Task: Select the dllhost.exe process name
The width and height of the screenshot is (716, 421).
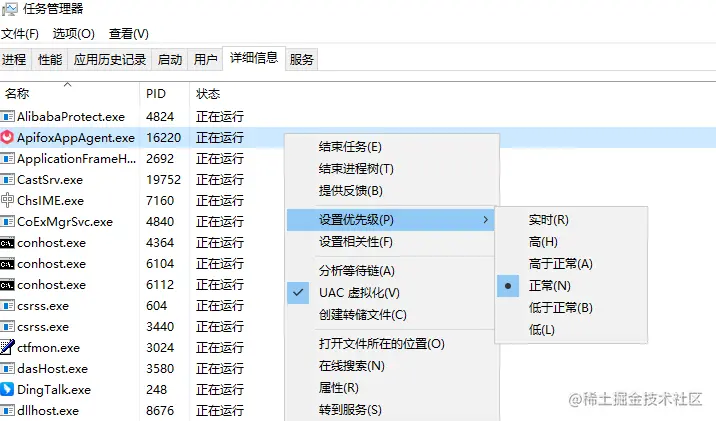Action: tap(48, 411)
